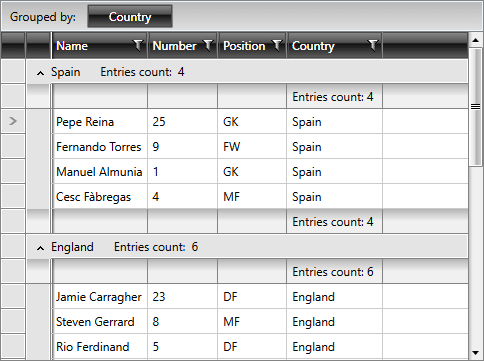Viewport: 484px width, 361px height.
Task: Click the scrollbar up arrow
Action: click(476, 41)
